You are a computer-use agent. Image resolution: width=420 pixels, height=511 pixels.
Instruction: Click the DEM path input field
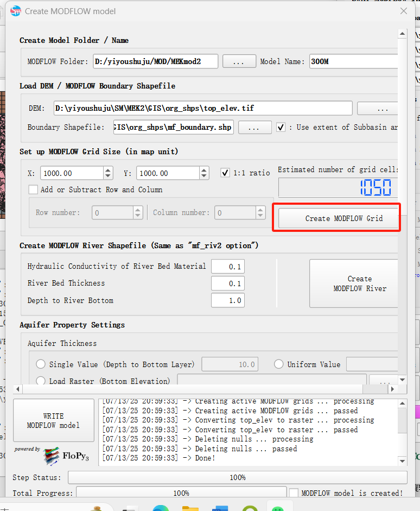coord(203,108)
